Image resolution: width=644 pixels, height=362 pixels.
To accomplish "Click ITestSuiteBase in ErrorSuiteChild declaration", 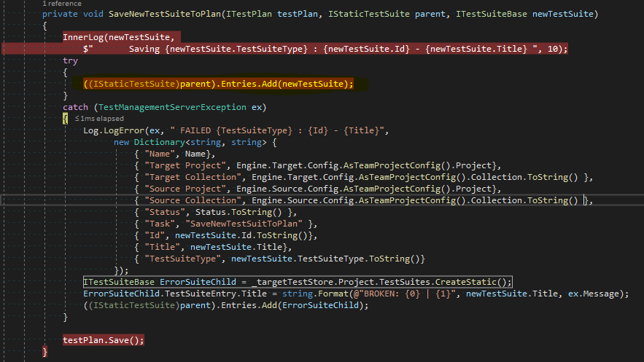I will click(x=119, y=282).
